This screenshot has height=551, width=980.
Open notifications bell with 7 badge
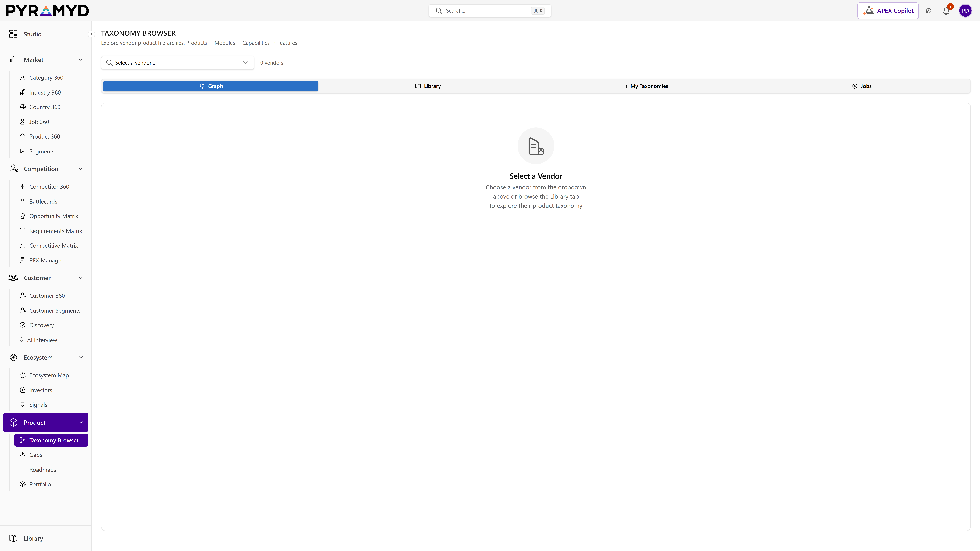coord(947,11)
